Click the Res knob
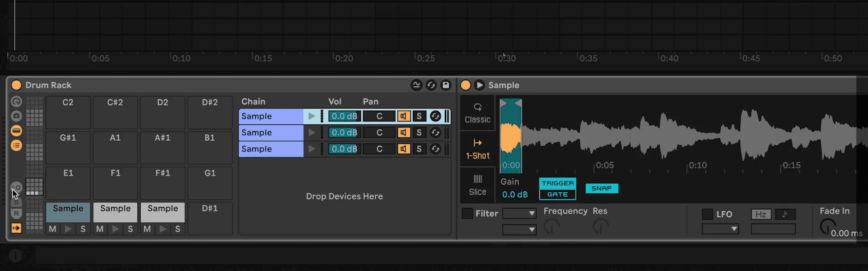 point(600,226)
